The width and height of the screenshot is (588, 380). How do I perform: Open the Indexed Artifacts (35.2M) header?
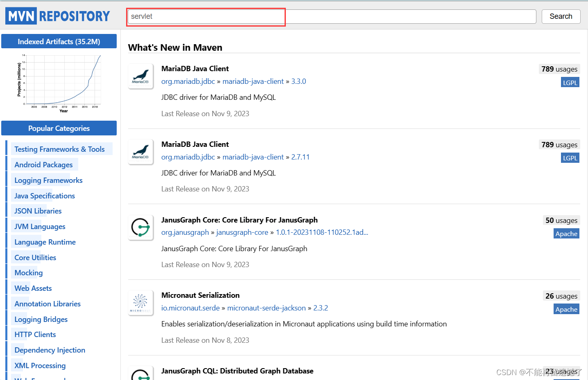(x=59, y=41)
